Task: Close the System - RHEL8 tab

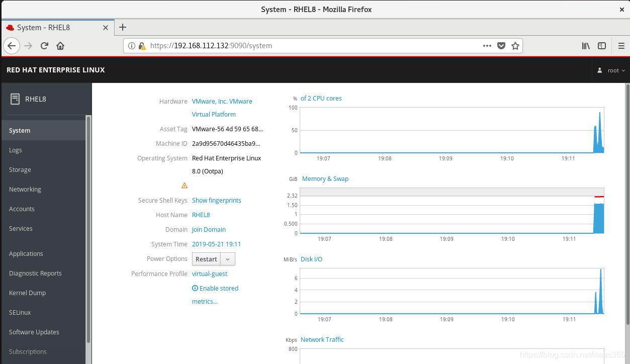Action: point(106,28)
